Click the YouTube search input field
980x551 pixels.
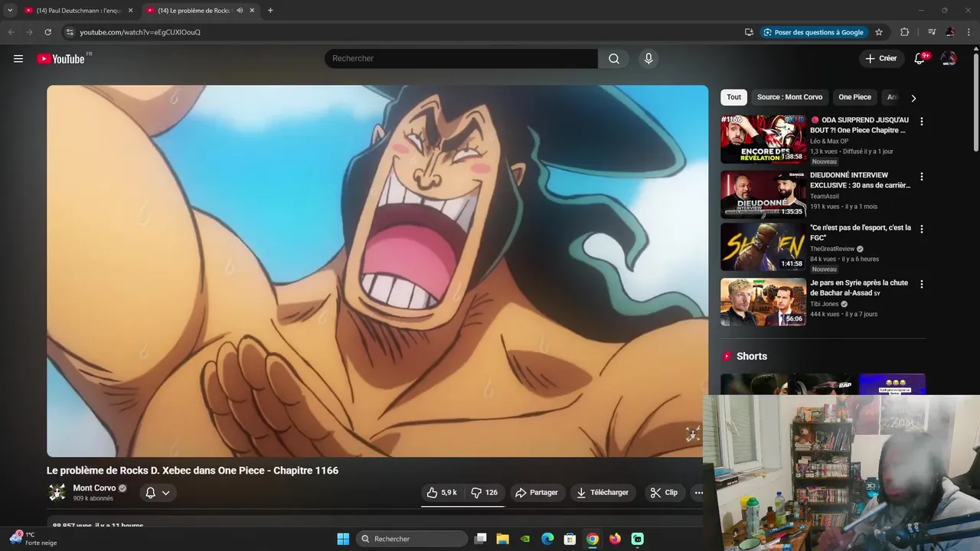point(462,59)
